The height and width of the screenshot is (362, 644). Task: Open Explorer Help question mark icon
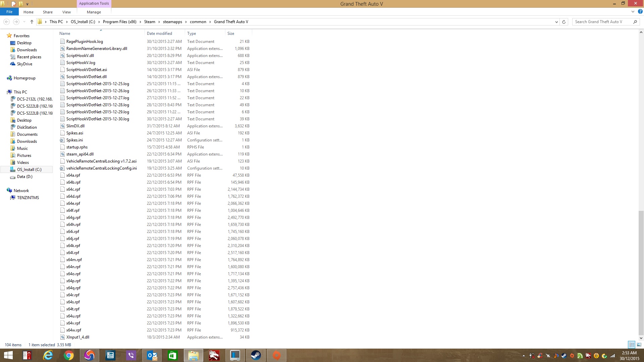(x=640, y=11)
